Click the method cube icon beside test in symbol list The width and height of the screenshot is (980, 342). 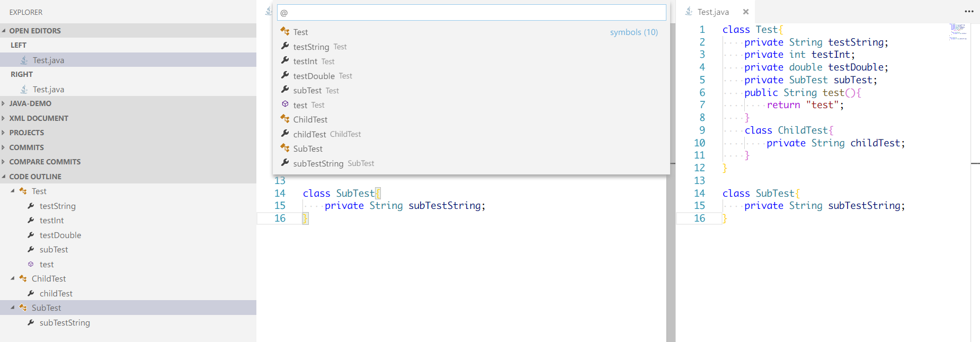coord(285,104)
